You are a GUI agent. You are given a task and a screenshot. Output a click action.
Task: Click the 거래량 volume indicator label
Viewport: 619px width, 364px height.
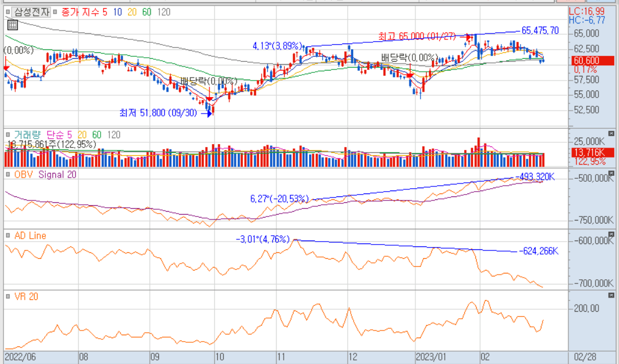[x=28, y=135]
